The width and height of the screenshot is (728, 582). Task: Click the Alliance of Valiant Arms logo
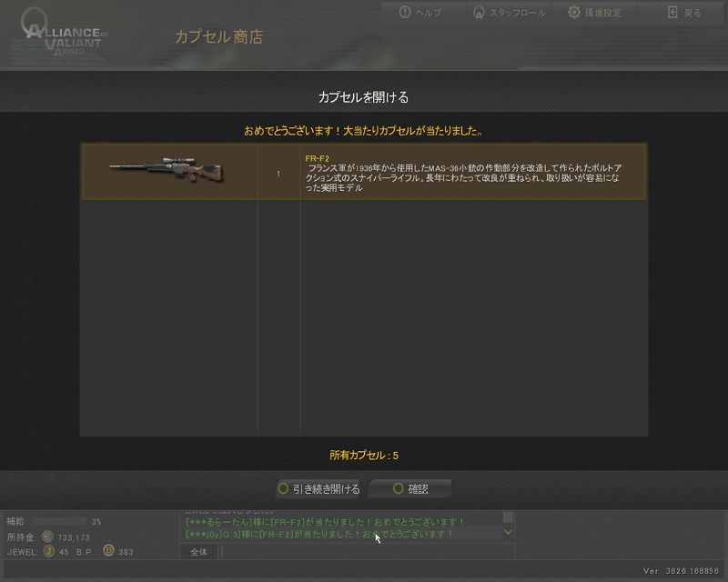(63, 34)
